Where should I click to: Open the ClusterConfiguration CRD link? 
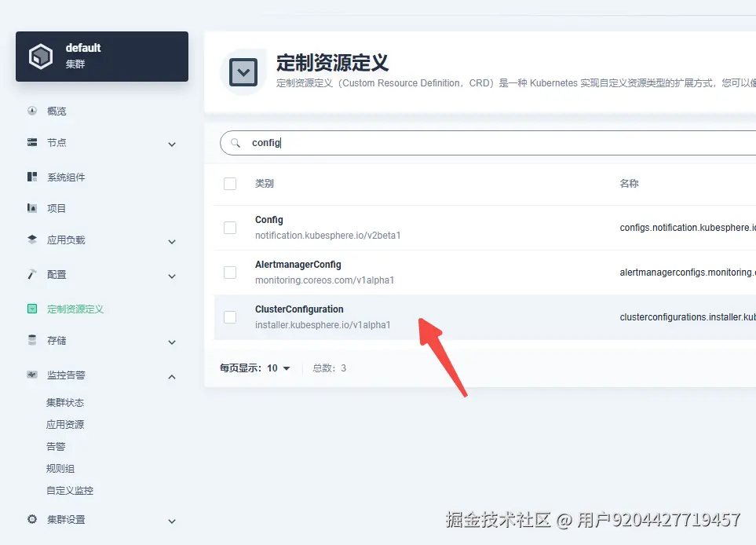tap(299, 309)
